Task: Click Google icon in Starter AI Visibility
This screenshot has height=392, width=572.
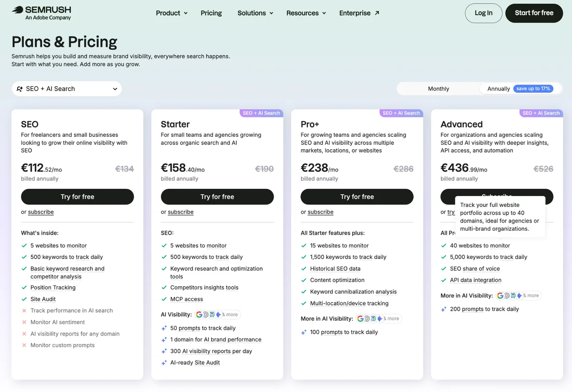Action: point(199,315)
